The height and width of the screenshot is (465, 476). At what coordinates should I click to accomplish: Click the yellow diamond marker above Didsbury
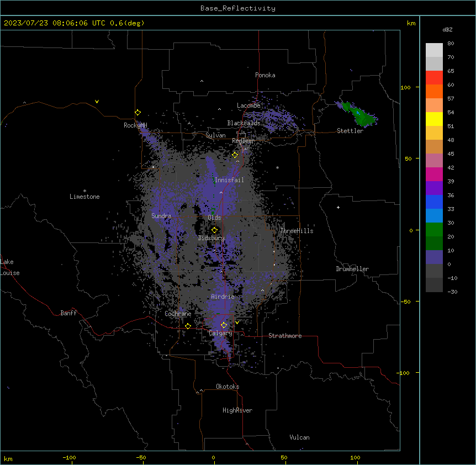(x=214, y=230)
